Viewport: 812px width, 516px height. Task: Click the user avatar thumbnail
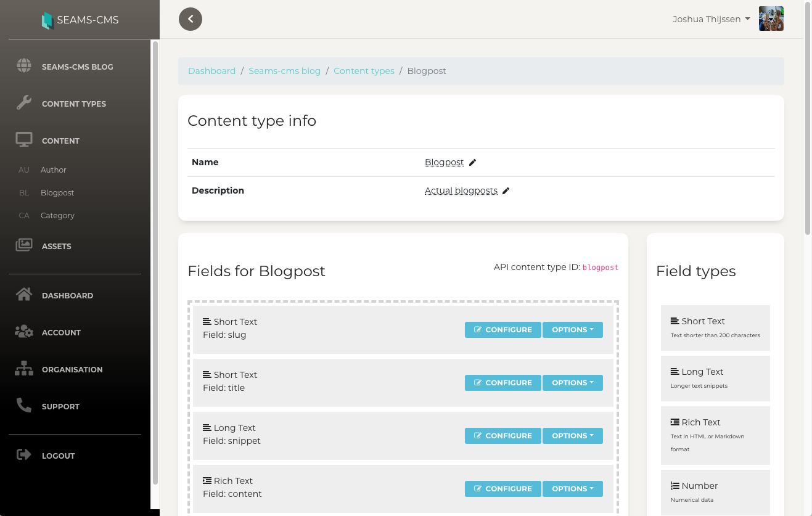[x=771, y=19]
